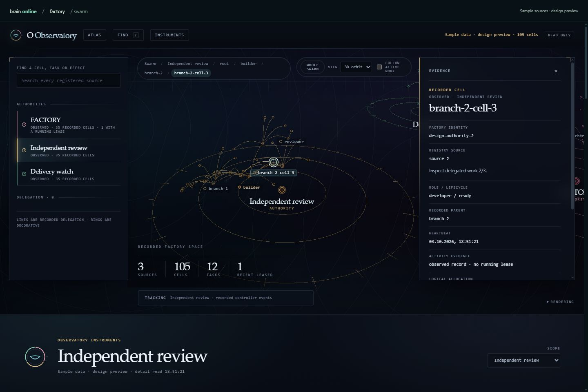This screenshot has height=392, width=588.
Task: Select the FACTORY authority row
Action: (x=69, y=125)
